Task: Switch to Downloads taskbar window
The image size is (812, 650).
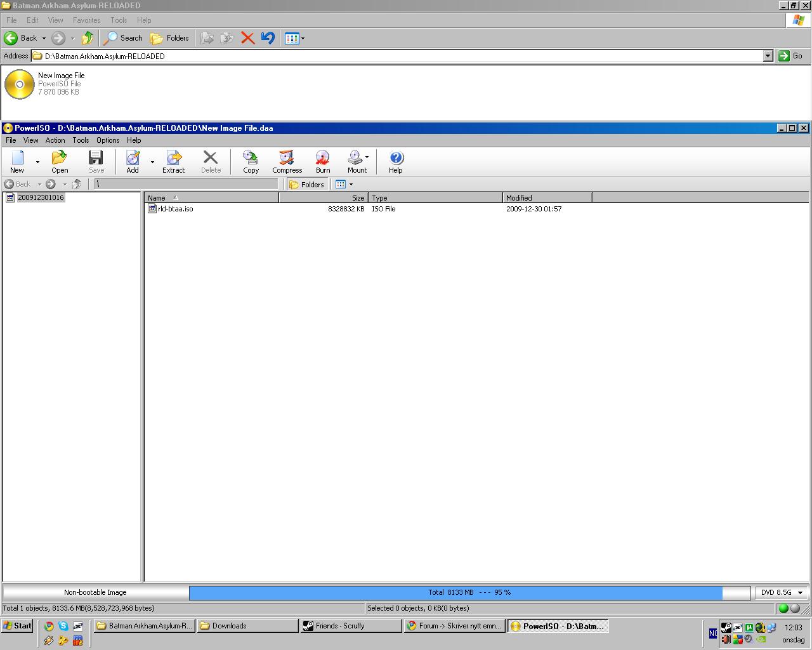Action: coord(247,626)
